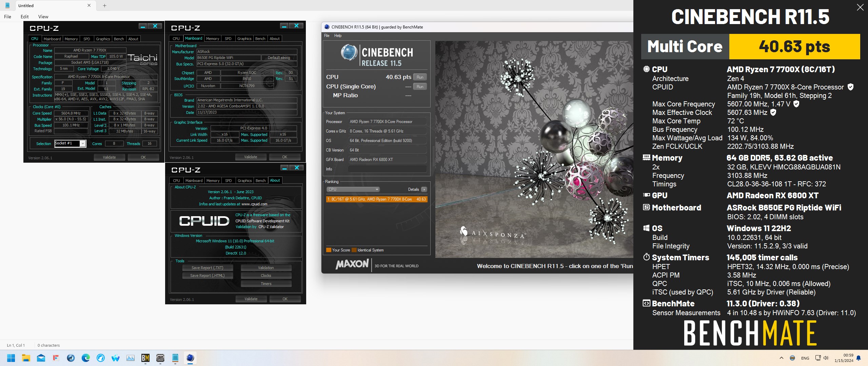Viewport: 868px width, 366px height.
Task: Close the Untitled Notepad tab
Action: click(x=89, y=5)
